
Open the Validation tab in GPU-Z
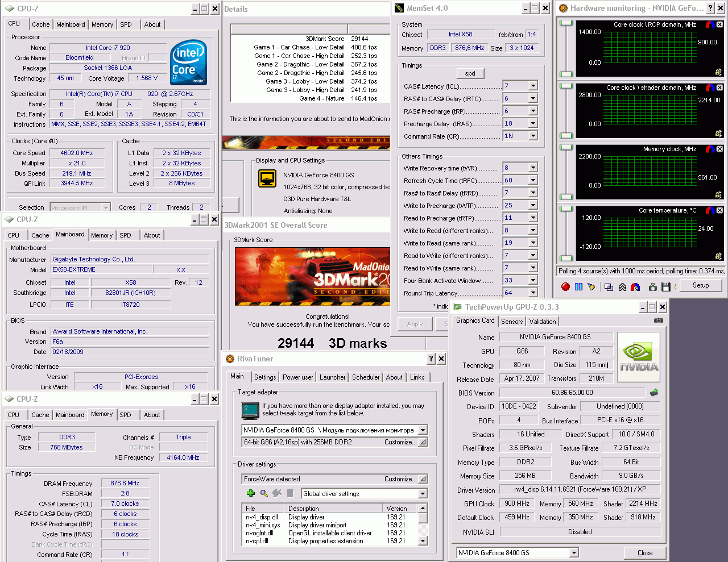pyautogui.click(x=543, y=322)
